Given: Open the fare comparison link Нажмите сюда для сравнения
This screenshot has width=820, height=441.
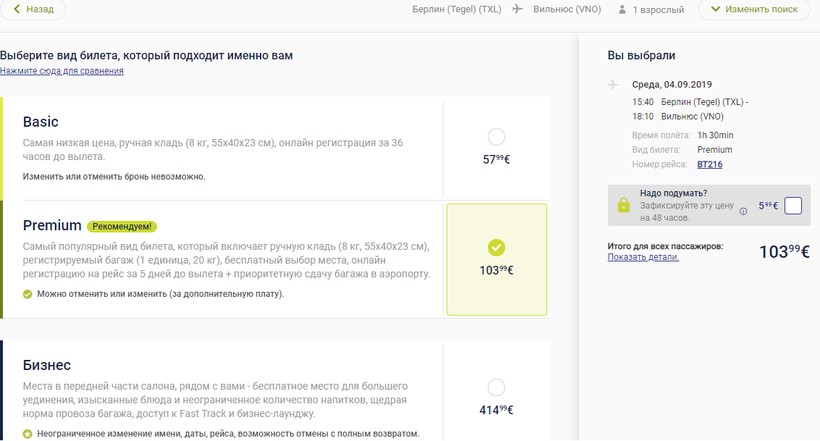Looking at the screenshot, I should click(62, 72).
